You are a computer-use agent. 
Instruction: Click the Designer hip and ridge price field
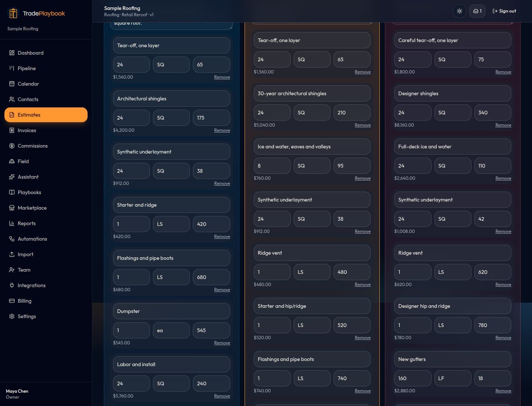tap(493, 325)
